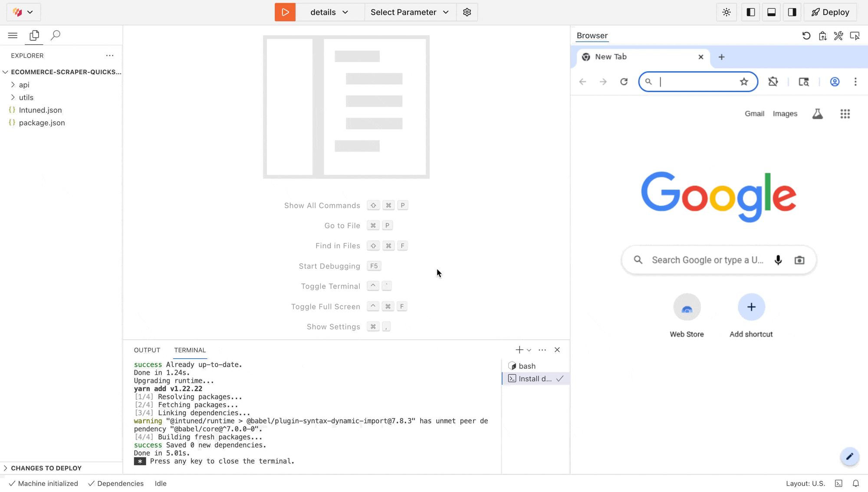
Task: Open the Intuned.json file
Action: coord(40,110)
